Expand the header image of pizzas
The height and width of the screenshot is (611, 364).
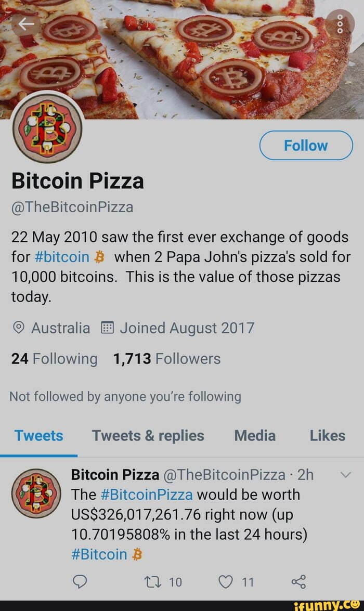pos(182,52)
